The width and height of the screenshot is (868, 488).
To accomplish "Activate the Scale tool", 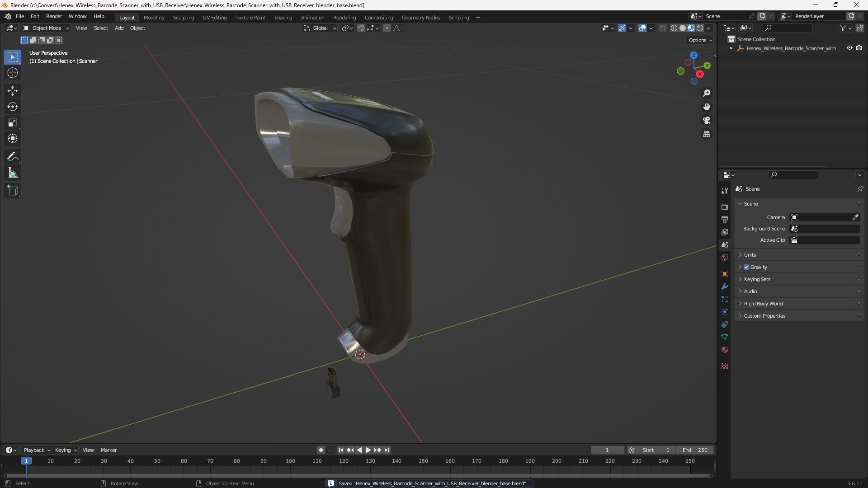I will [13, 122].
